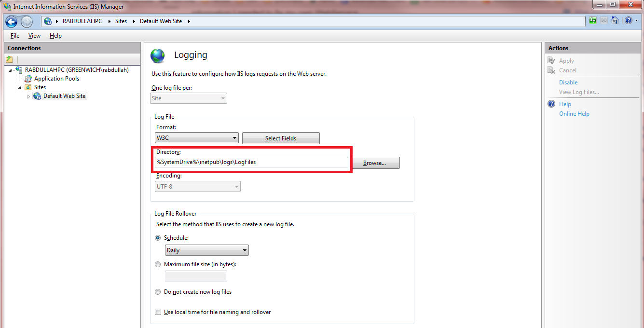Click the Help question mark in top toolbar
Screen dimensions: 644x328
coord(628,21)
